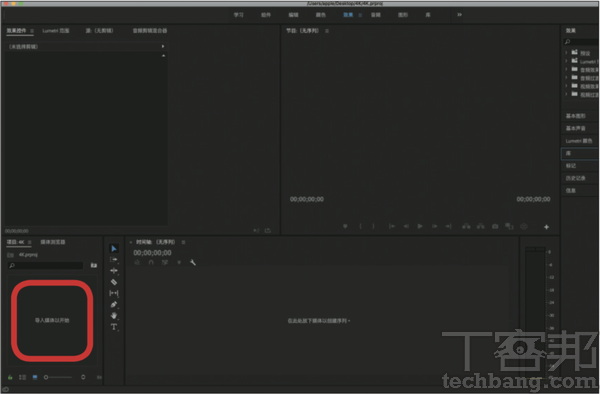Open the 历史记录 panel

pos(576,178)
